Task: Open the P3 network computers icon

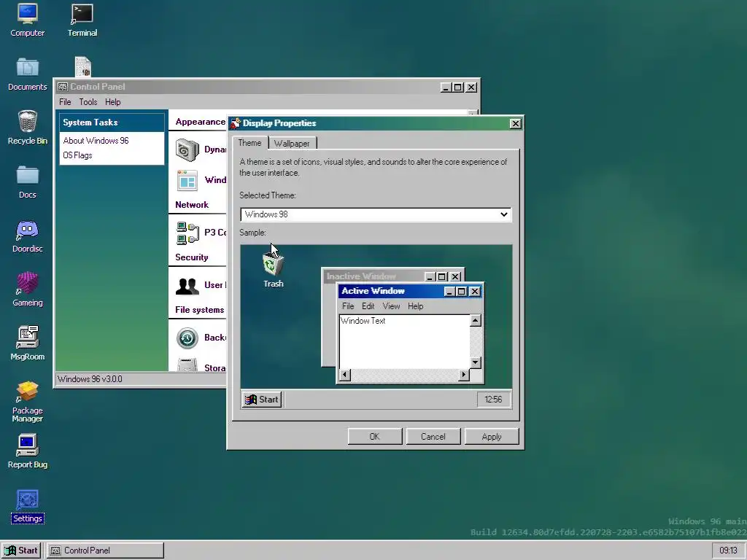Action: (x=187, y=233)
